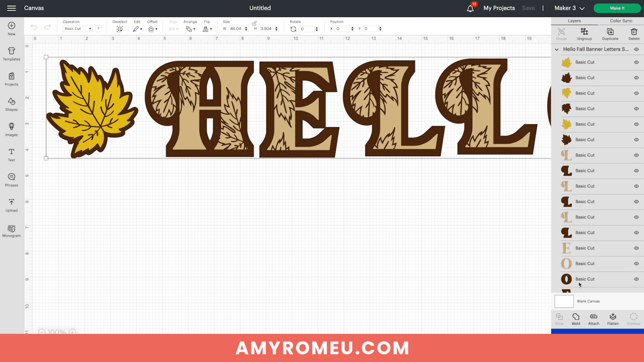Open the Offset tool
644x362 pixels.
coord(152,28)
